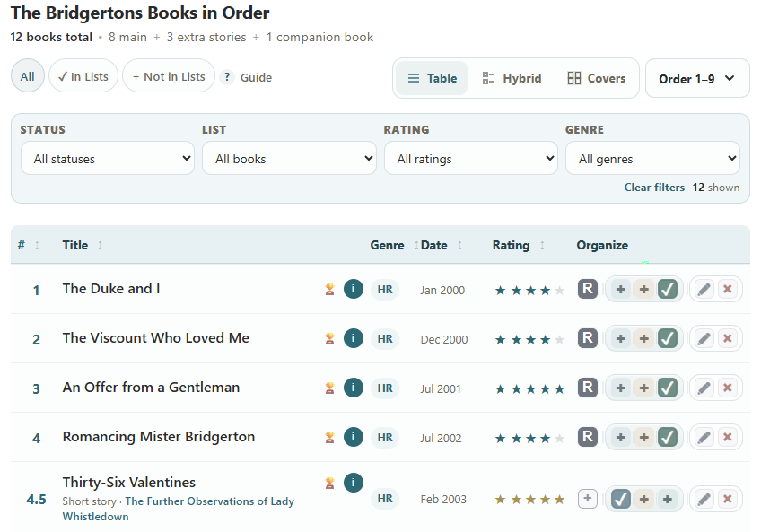Set star rating for Thirty-Six Valentines
Viewport: 761px width, 532px height.
[x=529, y=500]
